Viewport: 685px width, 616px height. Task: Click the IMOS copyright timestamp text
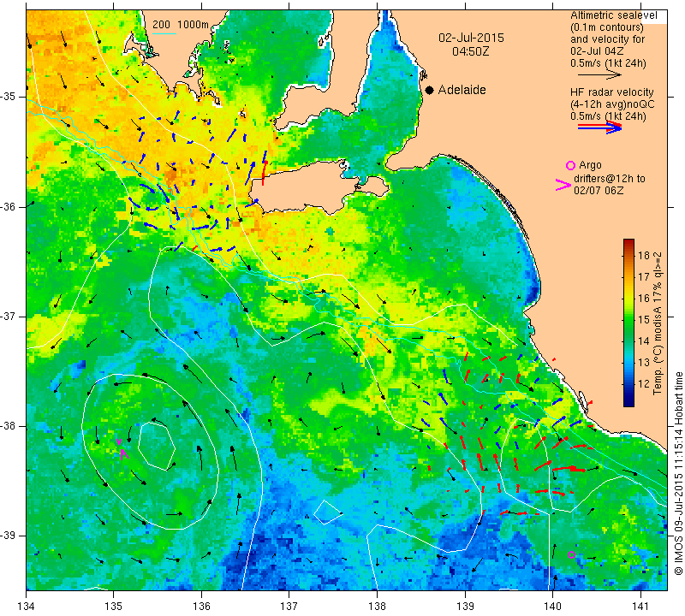click(678, 473)
